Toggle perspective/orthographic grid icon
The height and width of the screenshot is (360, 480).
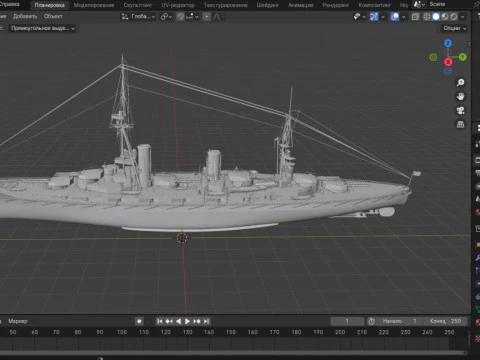(461, 124)
